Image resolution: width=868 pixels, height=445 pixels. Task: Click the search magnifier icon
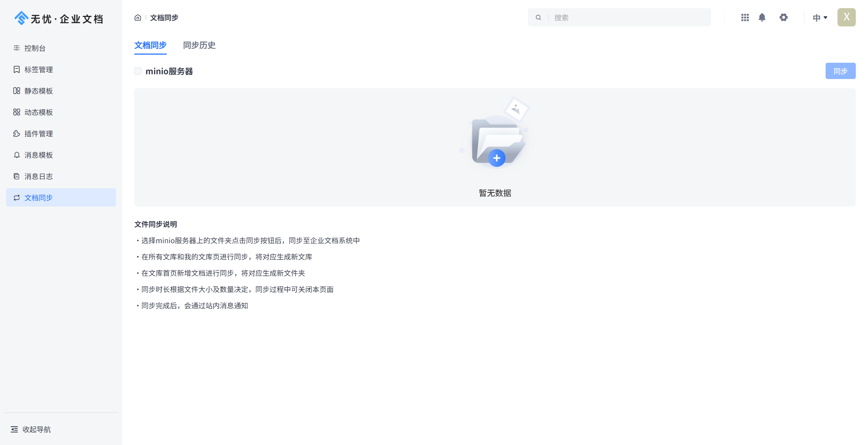538,18
